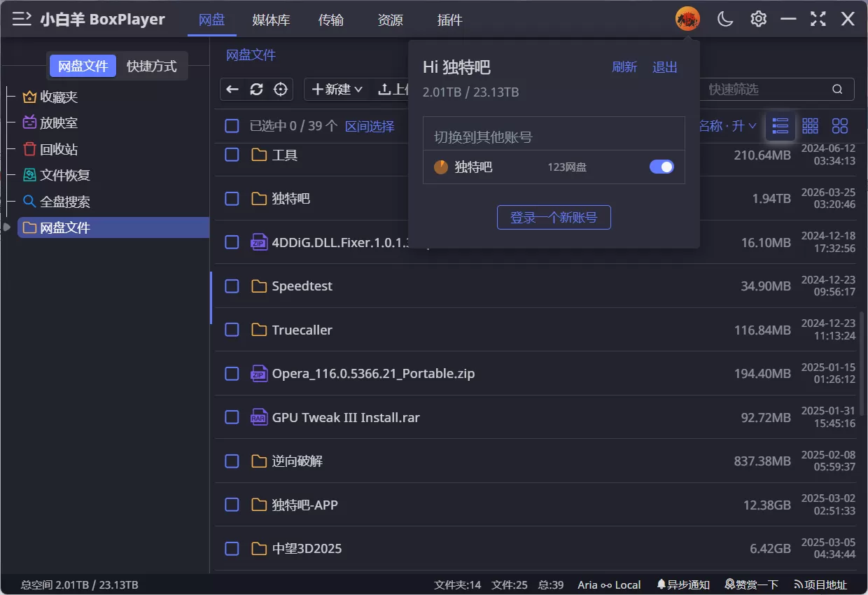Viewport: 868px width, 595px height.
Task: Click the locate/target icon in the toolbar
Action: (280, 90)
